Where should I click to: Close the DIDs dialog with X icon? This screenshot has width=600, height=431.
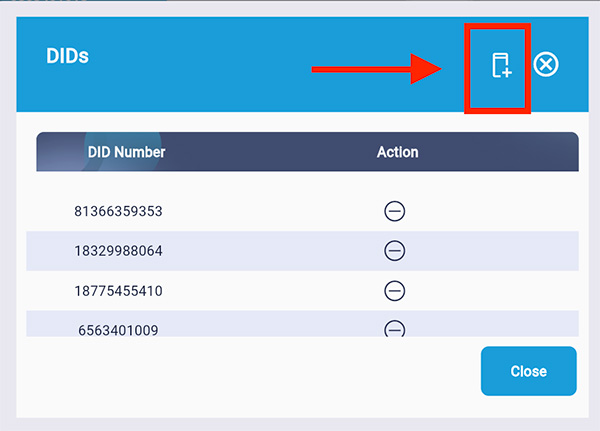pos(546,65)
